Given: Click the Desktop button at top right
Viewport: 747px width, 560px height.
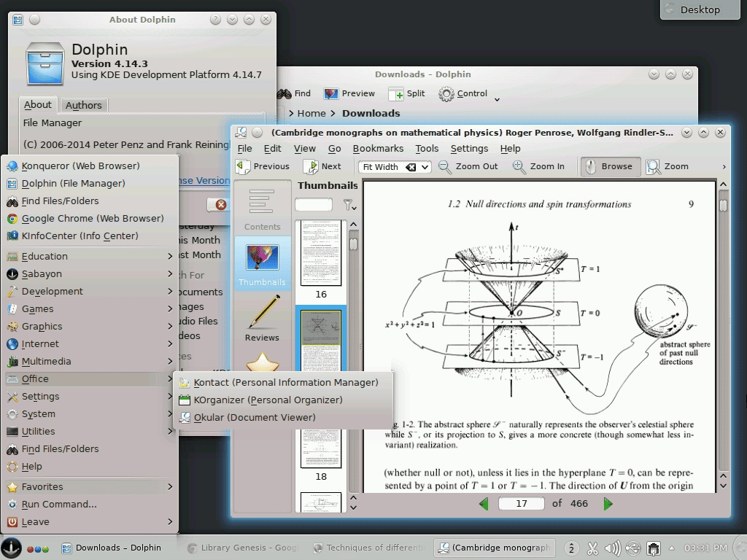Looking at the screenshot, I should point(700,9).
